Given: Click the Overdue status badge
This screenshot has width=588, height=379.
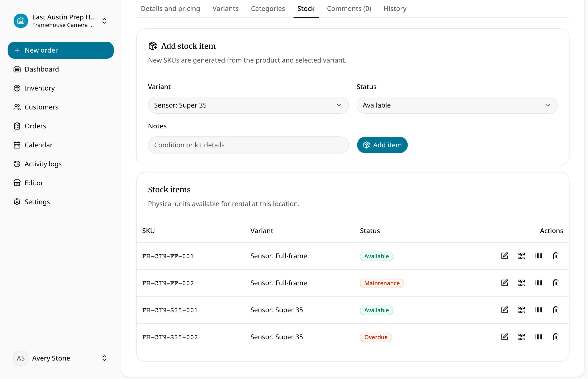Looking at the screenshot, I should [376, 337].
